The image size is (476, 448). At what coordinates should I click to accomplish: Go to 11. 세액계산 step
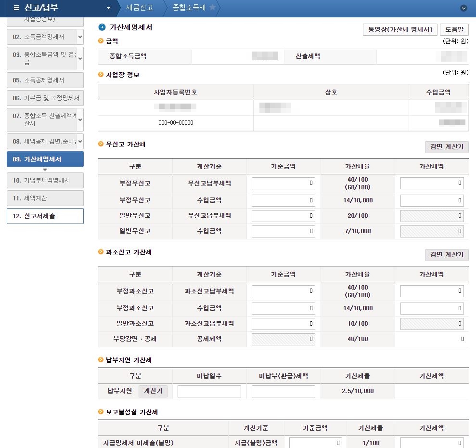(45, 198)
